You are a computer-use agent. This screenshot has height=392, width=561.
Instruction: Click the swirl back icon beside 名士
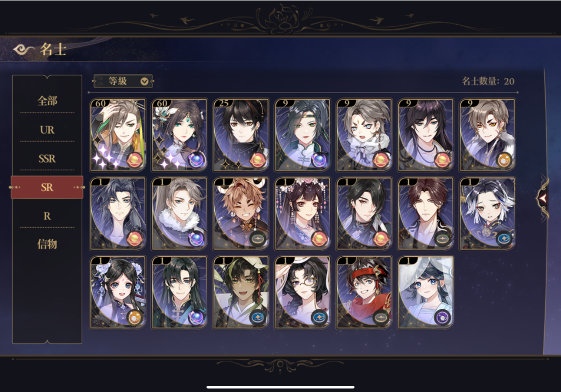(23, 49)
